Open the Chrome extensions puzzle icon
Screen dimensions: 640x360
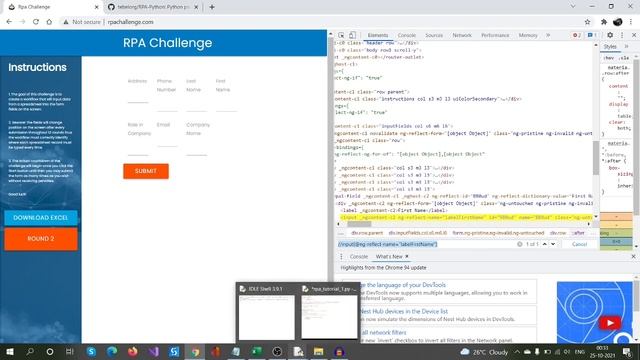(604, 22)
